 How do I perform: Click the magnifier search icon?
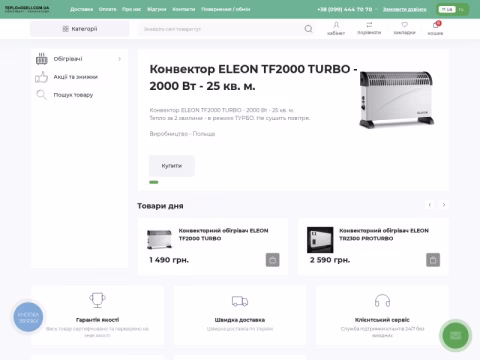[309, 29]
